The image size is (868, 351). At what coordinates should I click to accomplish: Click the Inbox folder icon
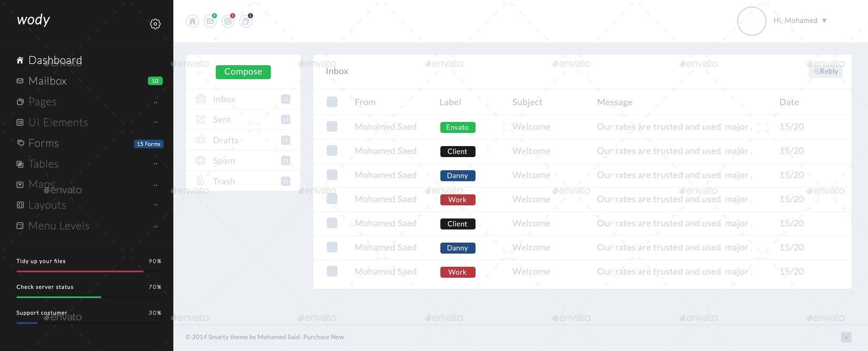pyautogui.click(x=201, y=99)
